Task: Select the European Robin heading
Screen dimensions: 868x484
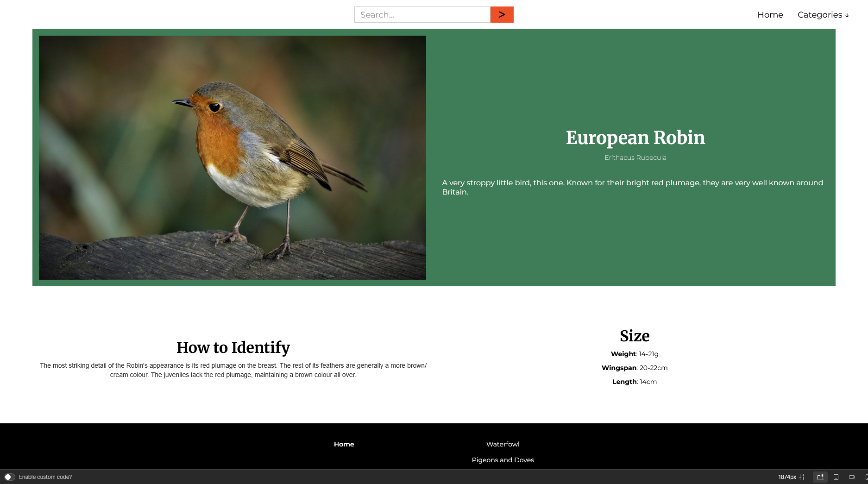Action: pos(635,138)
